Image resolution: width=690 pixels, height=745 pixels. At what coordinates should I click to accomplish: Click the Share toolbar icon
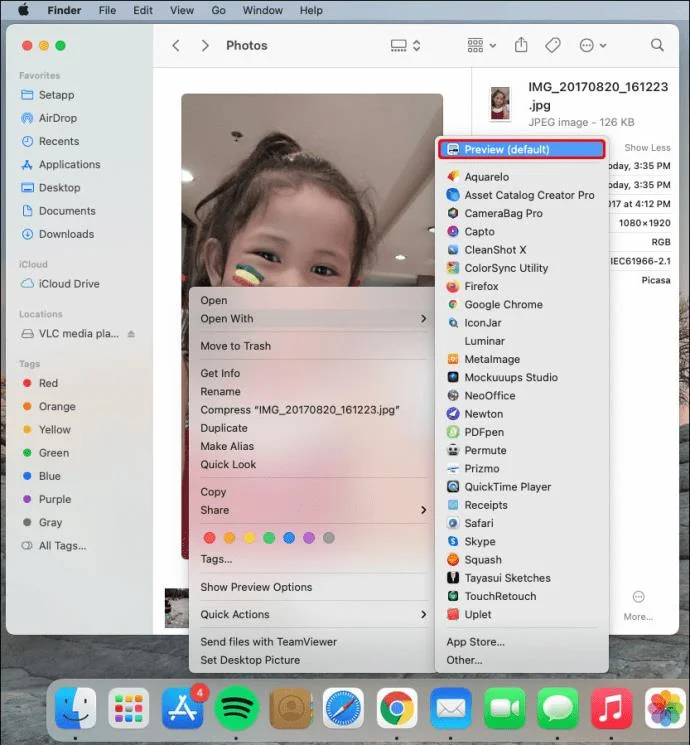coord(521,45)
